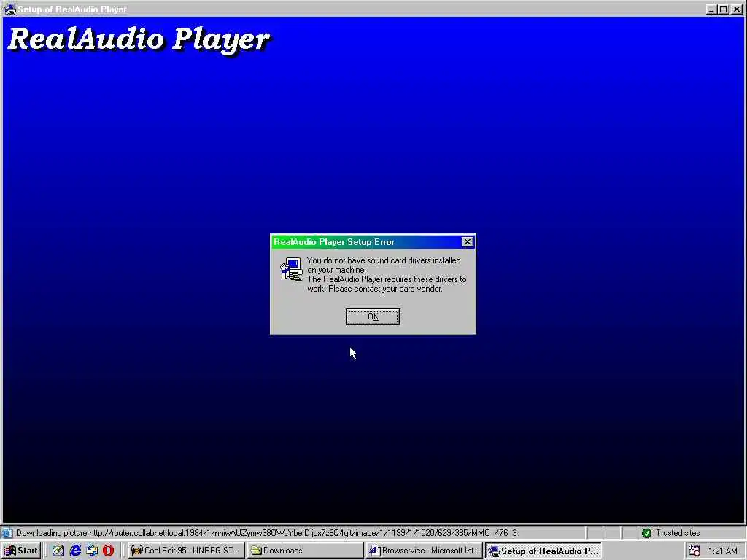Maximize the Setup of RealAudio Player window

tap(723, 9)
